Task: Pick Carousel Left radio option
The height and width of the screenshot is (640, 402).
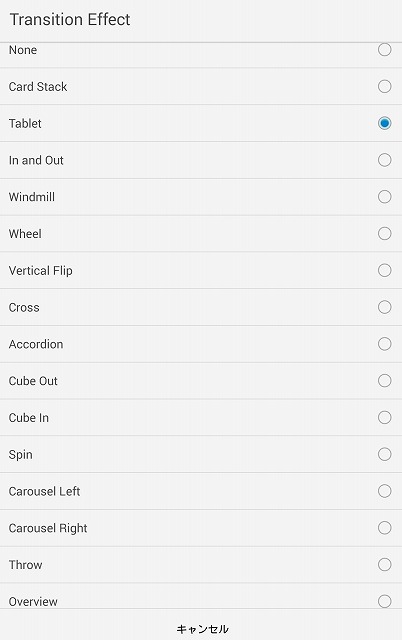Action: coord(384,491)
